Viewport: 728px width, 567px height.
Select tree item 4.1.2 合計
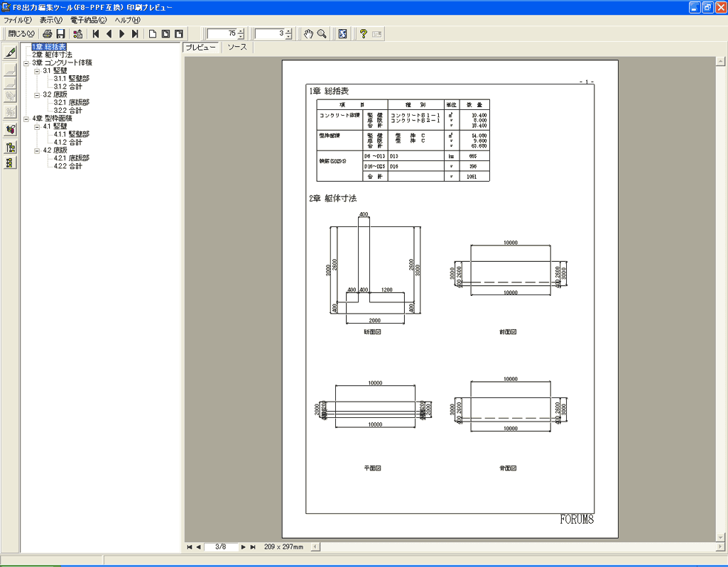tap(67, 143)
